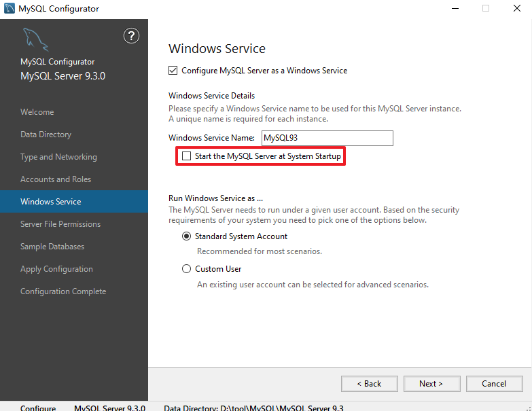The width and height of the screenshot is (532, 411).
Task: Click the Back button
Action: point(370,384)
